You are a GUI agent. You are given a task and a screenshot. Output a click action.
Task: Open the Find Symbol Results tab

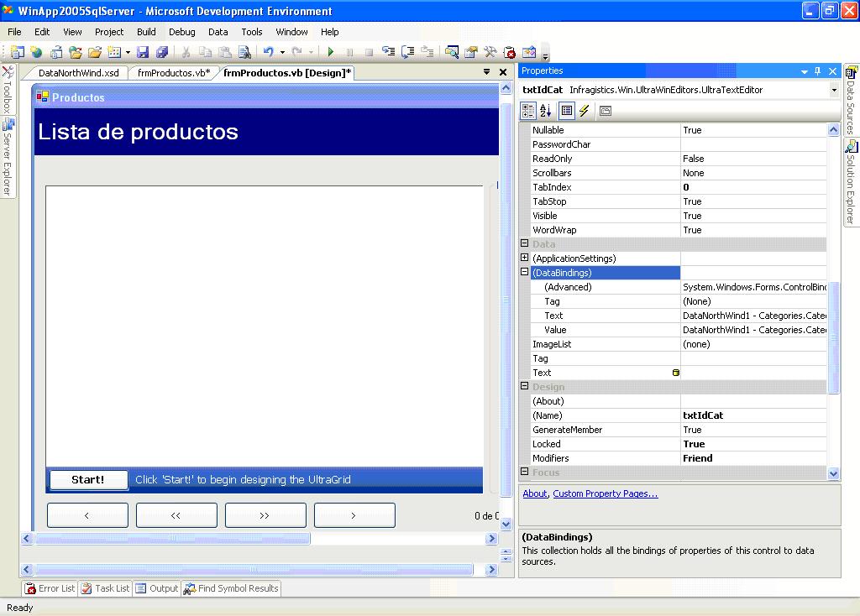232,588
